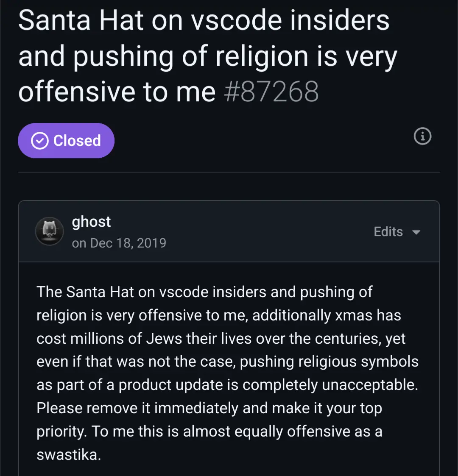Click the Edits dropdown caret arrow
Screen dimensions: 458x476
(416, 232)
